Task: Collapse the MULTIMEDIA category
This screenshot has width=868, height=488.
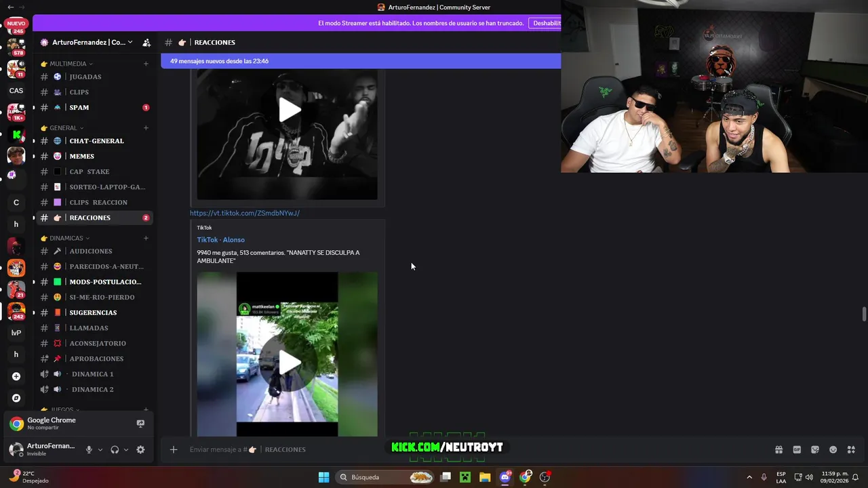Action: tap(66, 64)
